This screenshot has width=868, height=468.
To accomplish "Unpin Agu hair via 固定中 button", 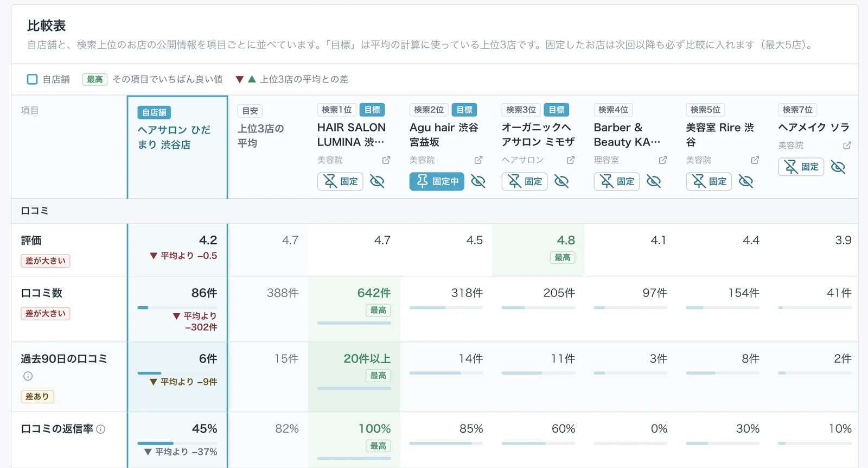I will coord(437,181).
